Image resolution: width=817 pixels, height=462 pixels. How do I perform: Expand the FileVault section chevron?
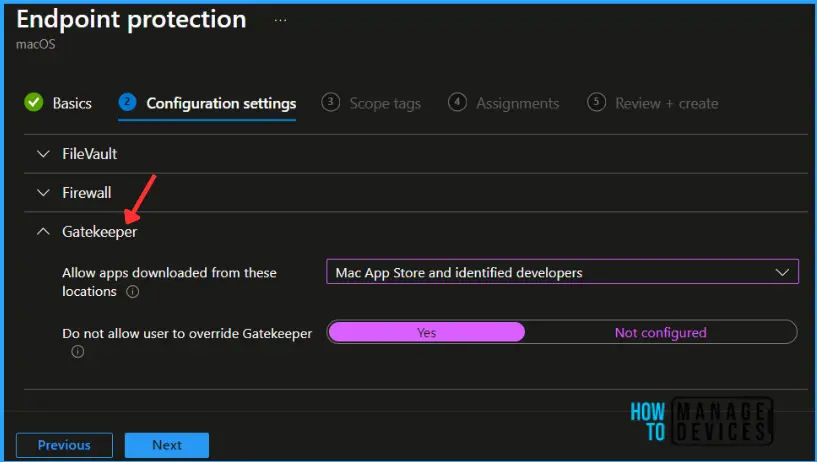pyautogui.click(x=43, y=154)
